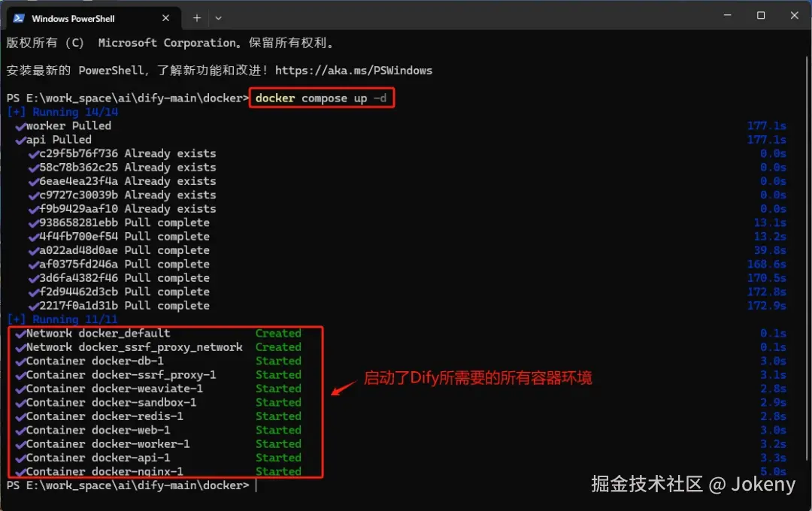The height and width of the screenshot is (511, 812).
Task: Click the 'Running 11/11' status line
Action: (62, 319)
